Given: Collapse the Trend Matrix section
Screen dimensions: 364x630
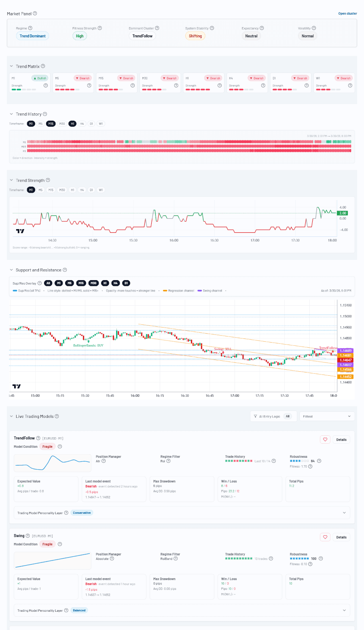Looking at the screenshot, I should click(11, 66).
